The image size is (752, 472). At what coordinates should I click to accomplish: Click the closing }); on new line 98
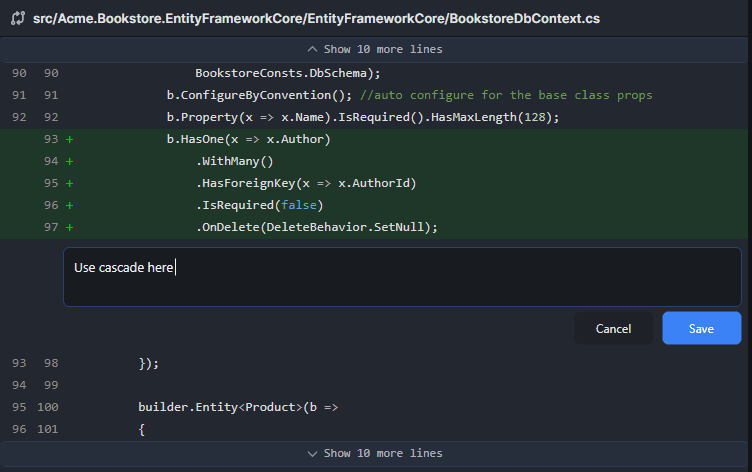(x=149, y=364)
